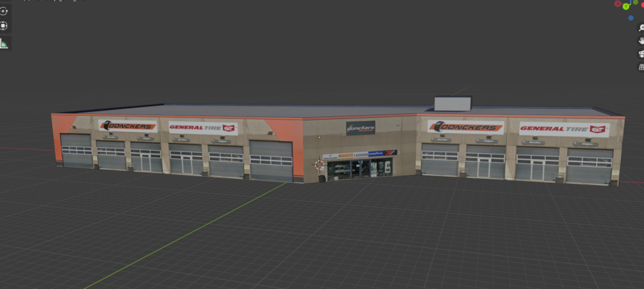This screenshot has height=289, width=644.
Task: Click the left wing Donckers banner
Action: pos(128,126)
